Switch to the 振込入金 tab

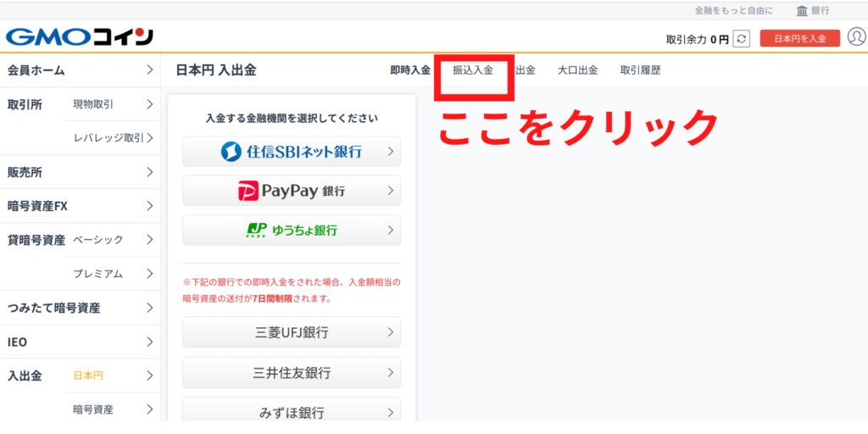pos(473,70)
